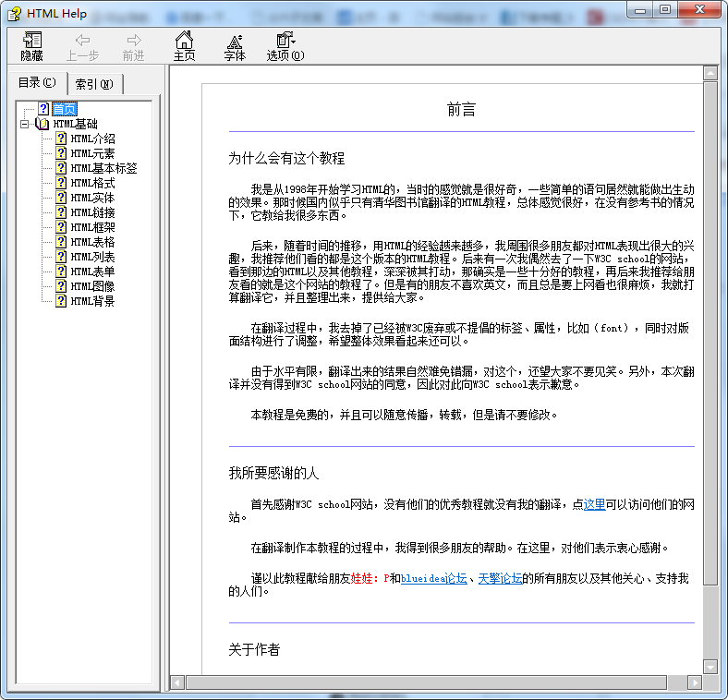Open the blueidea论坛 link

click(434, 578)
